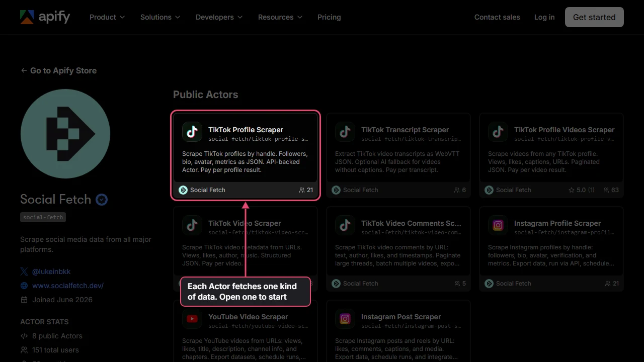644x362 pixels.
Task: Open TikTok Transcript Scraper title
Action: coord(405,130)
